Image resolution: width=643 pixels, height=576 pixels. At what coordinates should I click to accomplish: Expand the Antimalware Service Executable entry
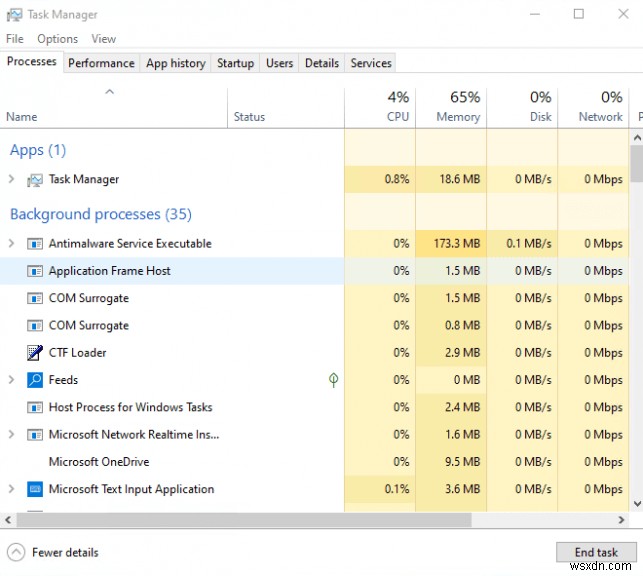[x=11, y=244]
